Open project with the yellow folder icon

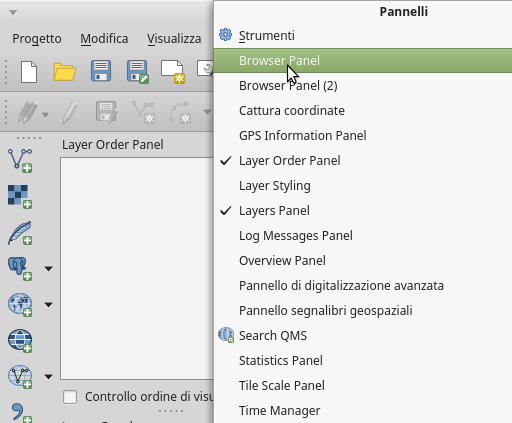(64, 71)
